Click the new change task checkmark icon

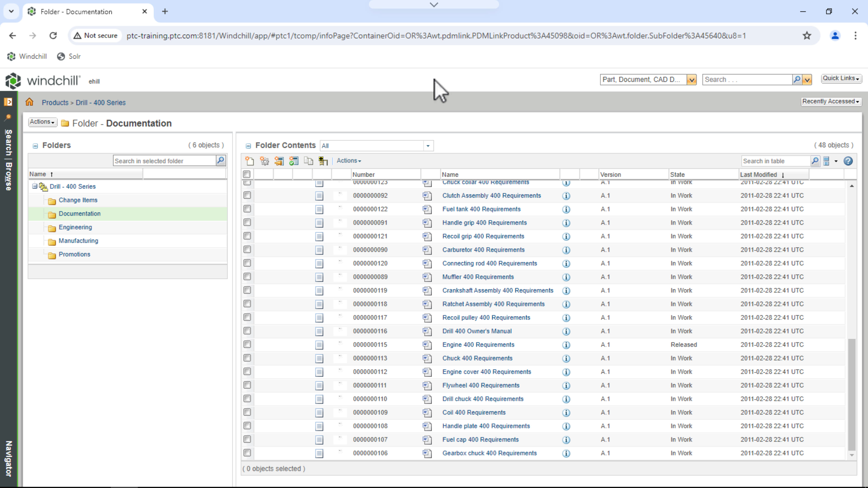tap(294, 161)
